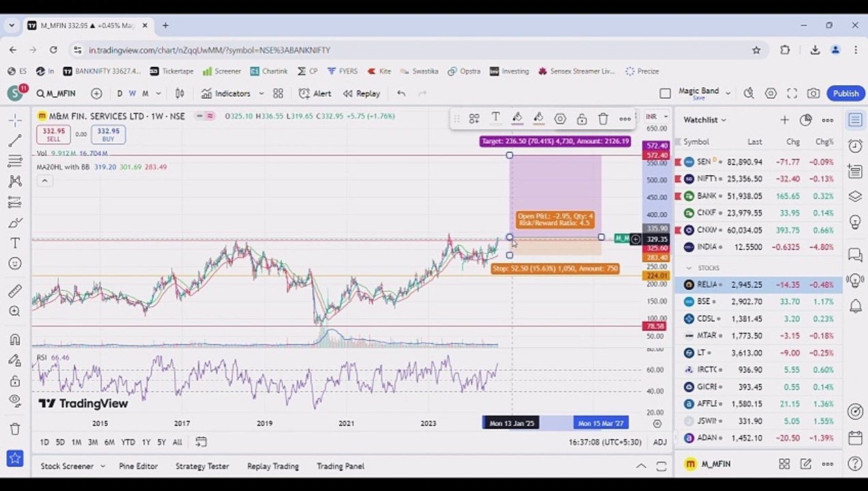The width and height of the screenshot is (868, 491).
Task: Expand the timeframe interval dropdown
Action: click(158, 93)
